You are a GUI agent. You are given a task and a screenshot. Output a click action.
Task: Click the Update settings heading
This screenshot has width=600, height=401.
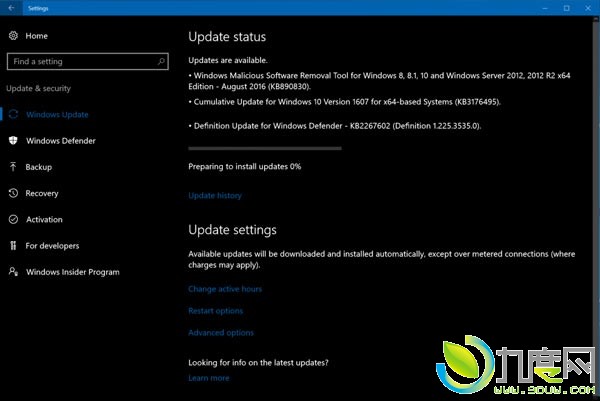232,230
